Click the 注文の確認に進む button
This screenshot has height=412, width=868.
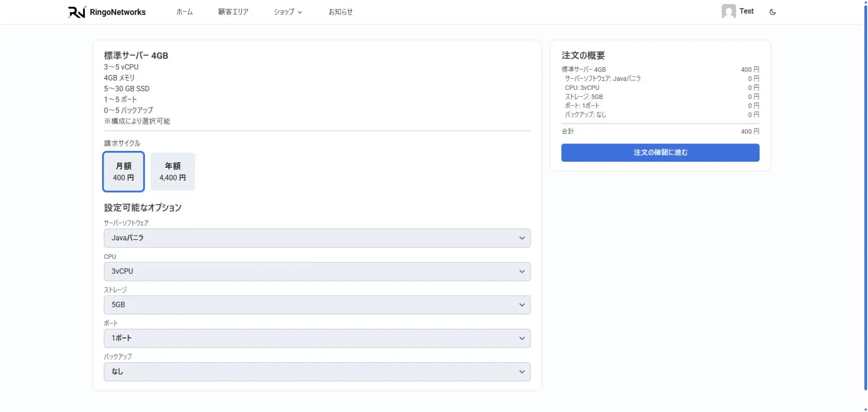tap(660, 153)
